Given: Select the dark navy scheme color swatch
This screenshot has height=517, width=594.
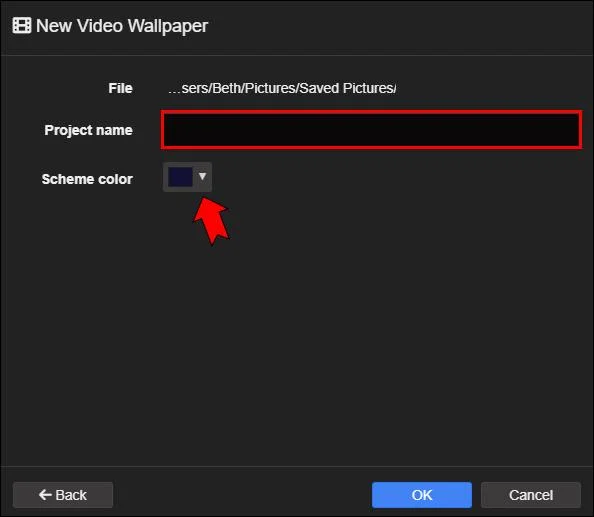Looking at the screenshot, I should (180, 177).
